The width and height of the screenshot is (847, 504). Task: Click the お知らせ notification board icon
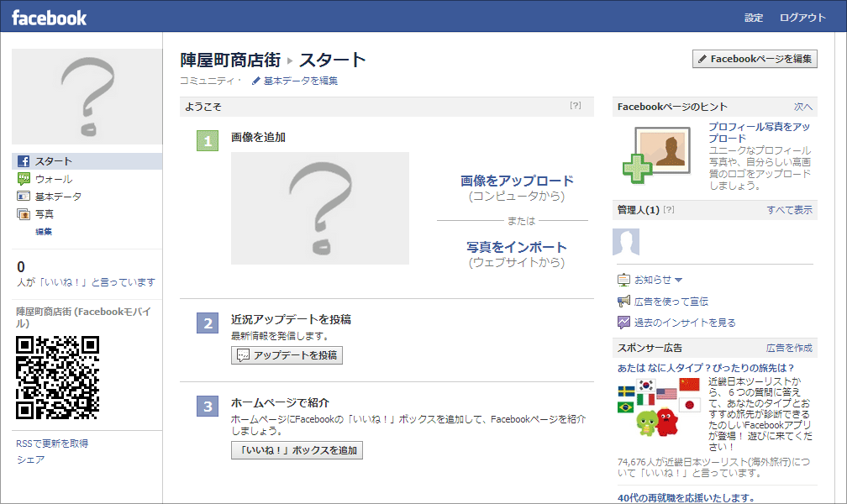click(x=623, y=280)
